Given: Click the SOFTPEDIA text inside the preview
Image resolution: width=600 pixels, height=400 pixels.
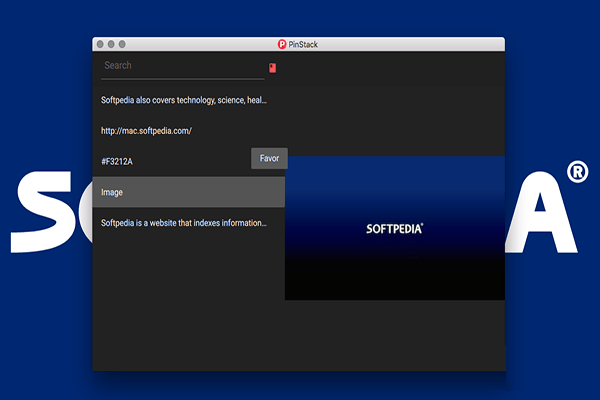Looking at the screenshot, I should click(394, 229).
